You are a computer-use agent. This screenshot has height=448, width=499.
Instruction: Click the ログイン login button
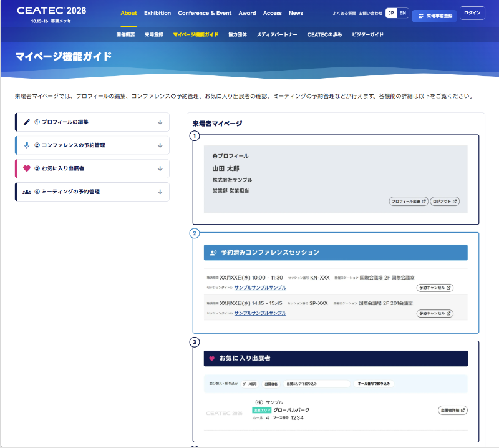(x=472, y=13)
